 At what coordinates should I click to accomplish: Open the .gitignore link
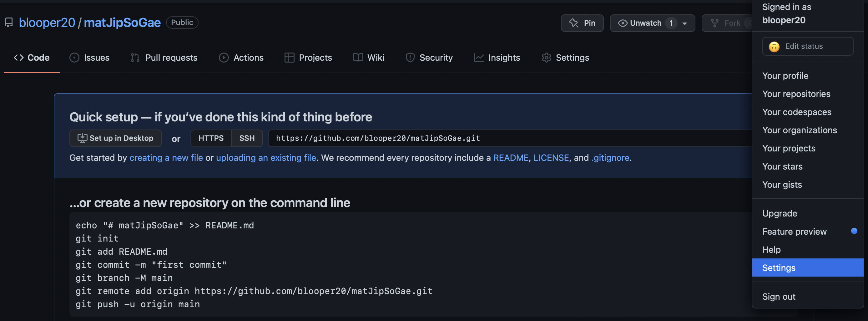click(610, 158)
